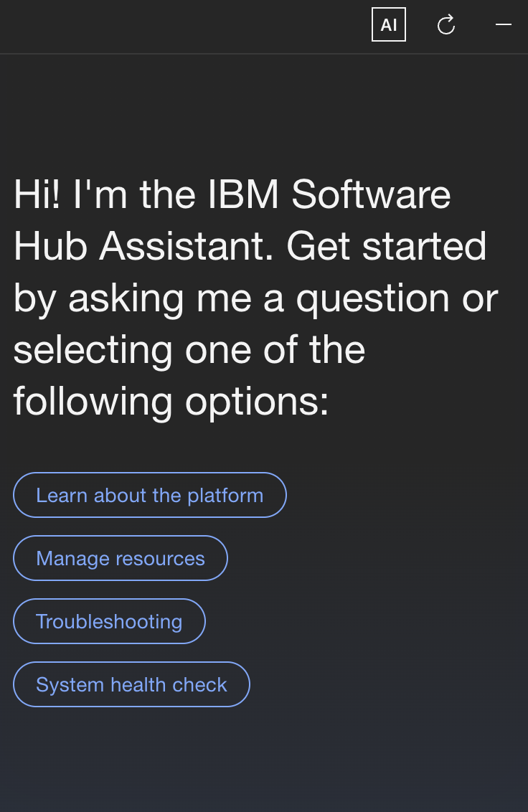Click the "Troubleshooting" suggestion chip
Viewport: 528px width, 812px height.
[x=109, y=621]
